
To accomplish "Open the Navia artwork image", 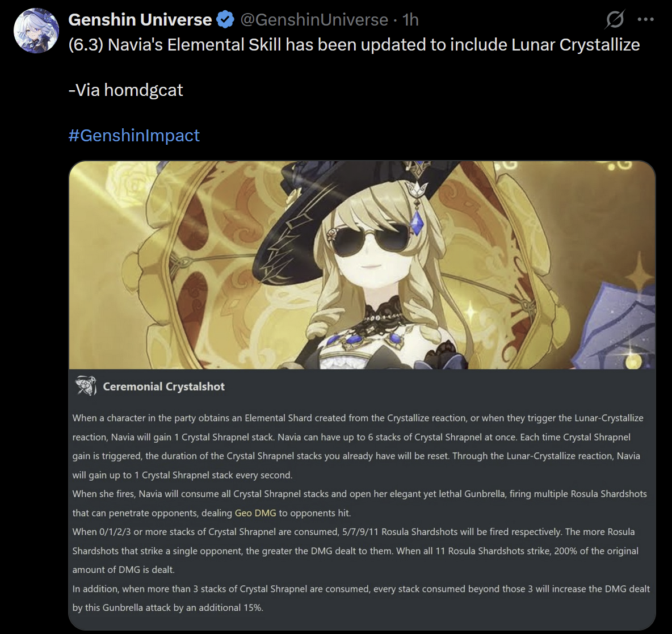I will [362, 265].
